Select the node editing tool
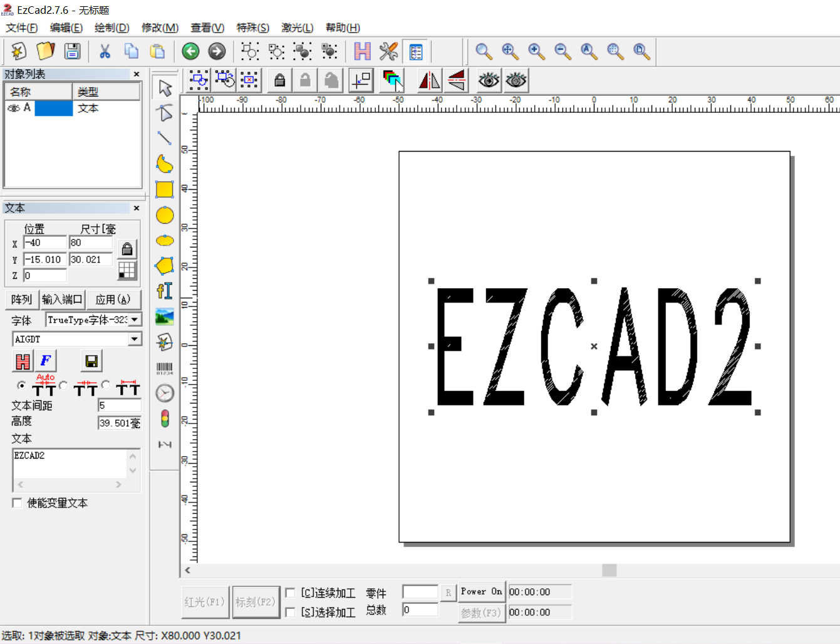 click(165, 113)
